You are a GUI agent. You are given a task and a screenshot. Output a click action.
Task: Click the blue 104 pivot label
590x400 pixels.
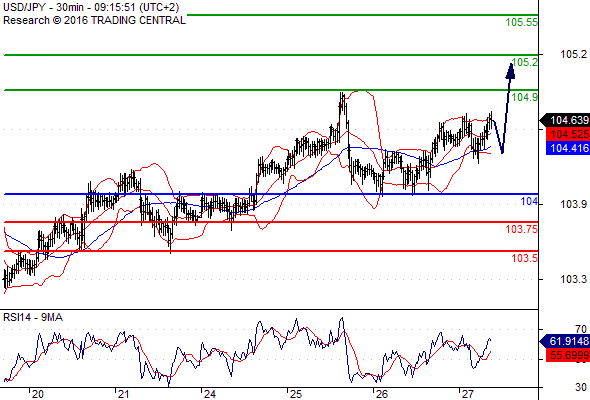529,201
